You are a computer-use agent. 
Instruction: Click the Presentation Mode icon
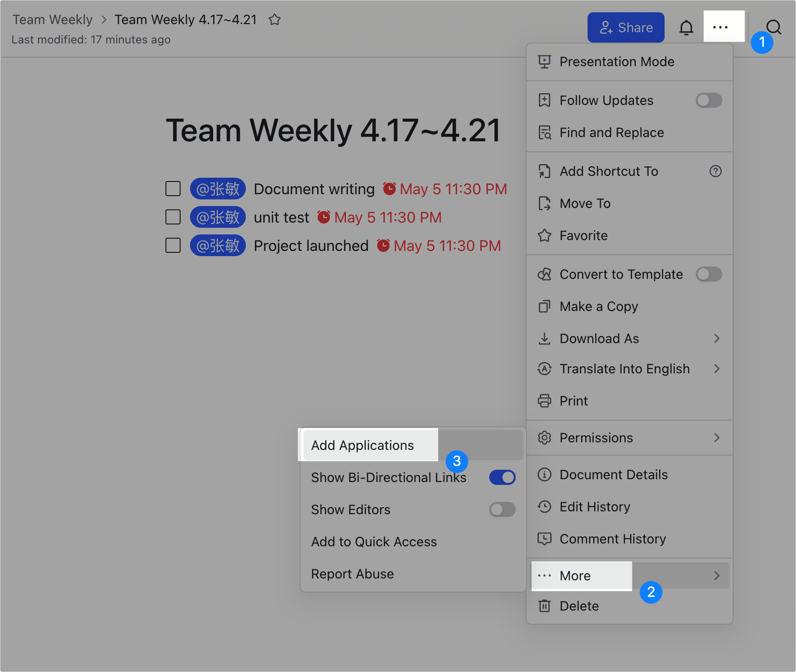[x=545, y=61]
